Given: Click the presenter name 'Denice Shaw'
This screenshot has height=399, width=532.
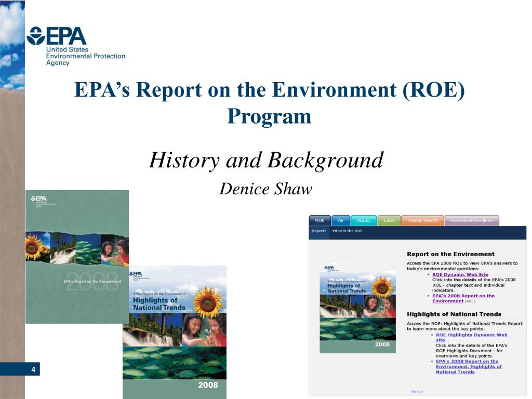Looking at the screenshot, I should point(266,189).
